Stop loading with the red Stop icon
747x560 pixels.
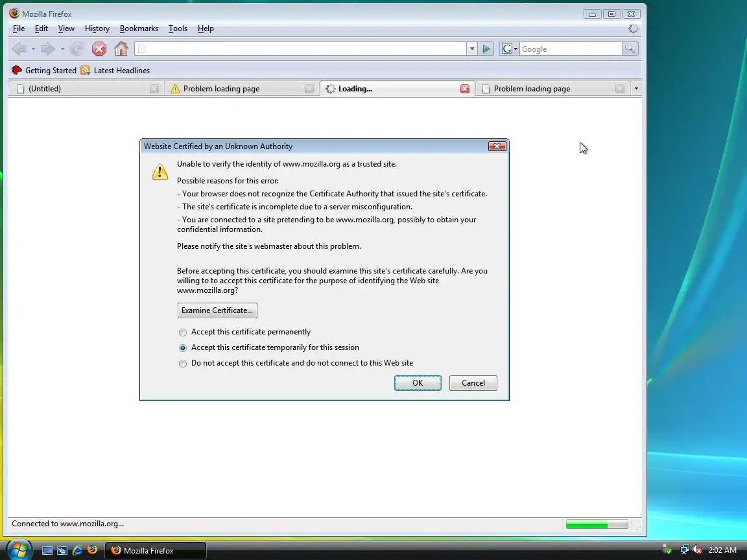[99, 49]
